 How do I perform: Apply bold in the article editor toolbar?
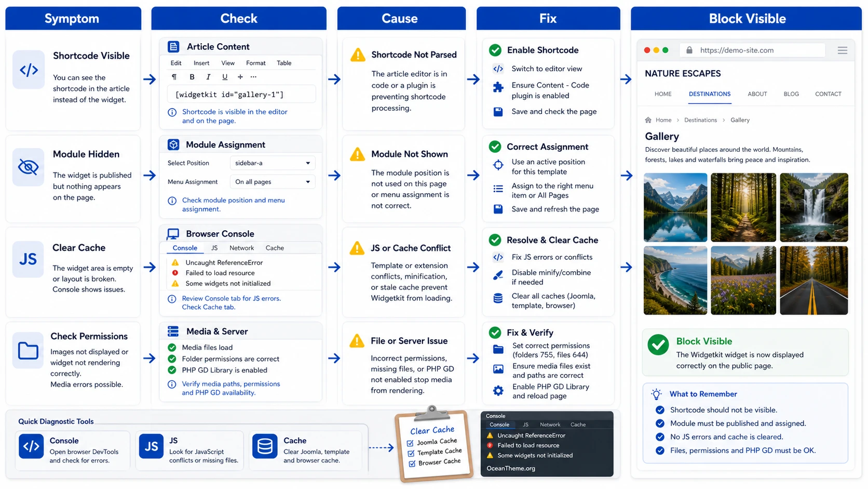coord(192,77)
